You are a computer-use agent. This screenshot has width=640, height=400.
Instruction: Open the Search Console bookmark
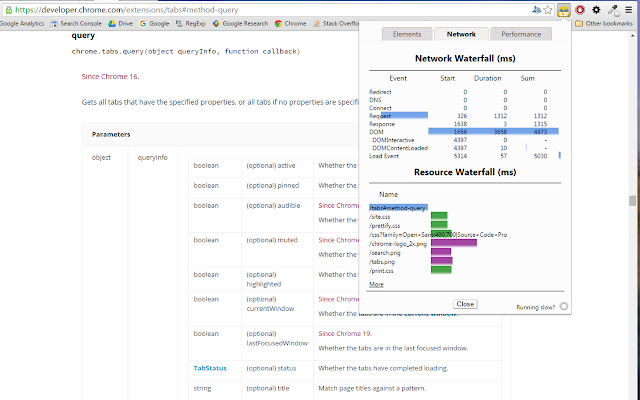78,22
